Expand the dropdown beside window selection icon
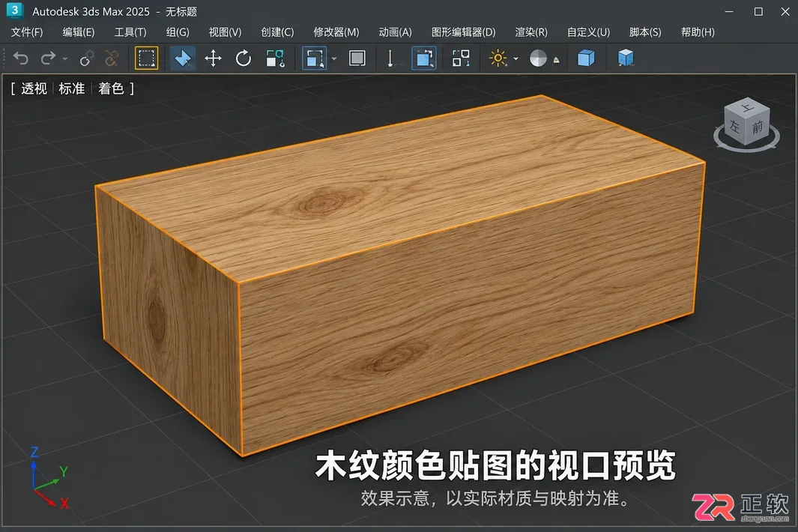This screenshot has height=532, width=798. tap(334, 59)
